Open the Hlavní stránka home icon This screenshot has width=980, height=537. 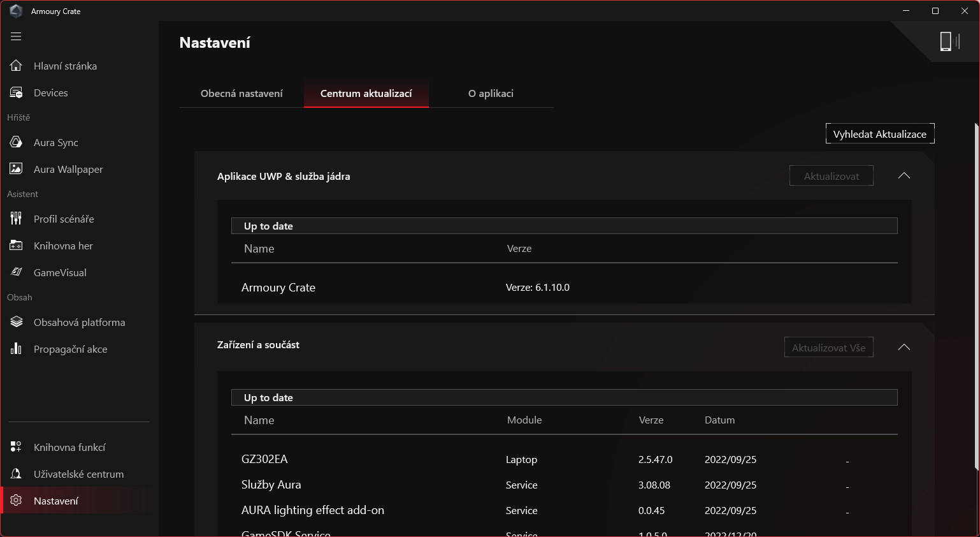click(16, 66)
